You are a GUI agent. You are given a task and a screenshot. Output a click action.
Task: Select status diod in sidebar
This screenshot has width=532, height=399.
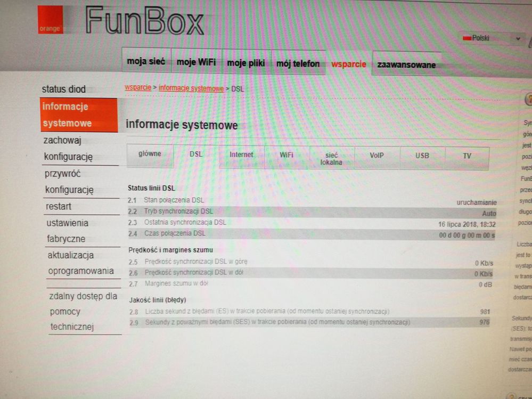[64, 89]
